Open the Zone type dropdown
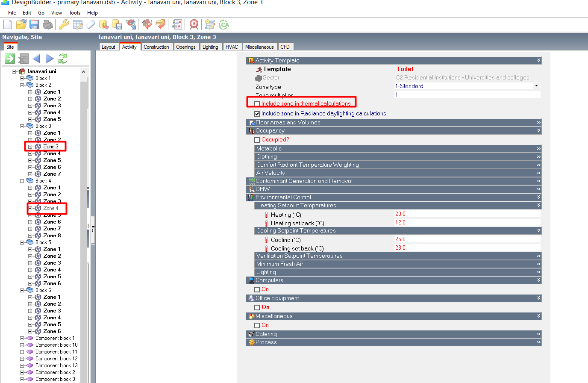The image size is (588, 383). [x=536, y=86]
